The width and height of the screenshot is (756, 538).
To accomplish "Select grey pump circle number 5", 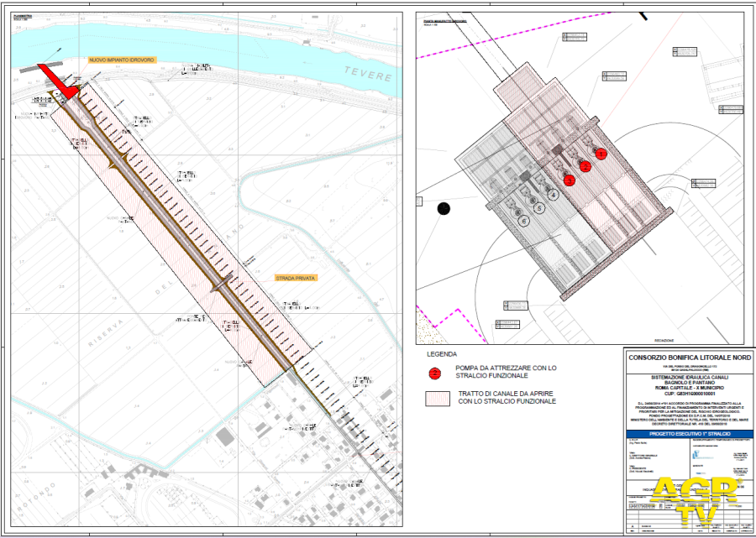I will coord(538,207).
